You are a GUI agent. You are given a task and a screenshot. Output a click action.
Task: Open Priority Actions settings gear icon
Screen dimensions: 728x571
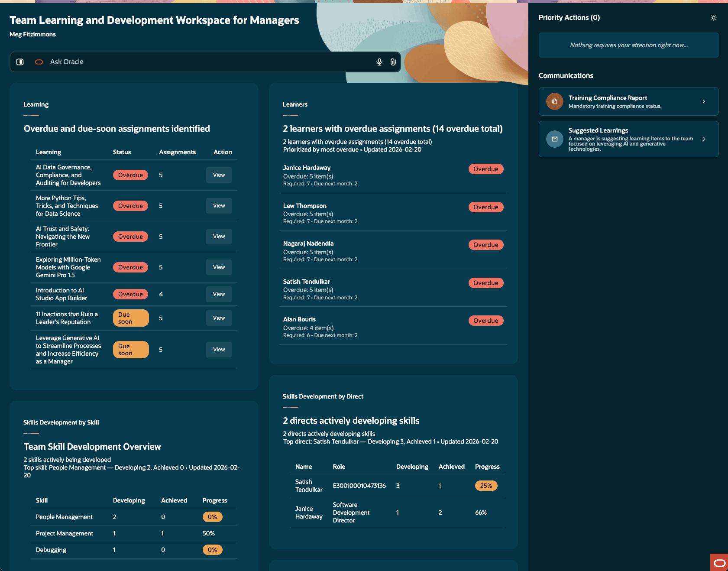(713, 18)
